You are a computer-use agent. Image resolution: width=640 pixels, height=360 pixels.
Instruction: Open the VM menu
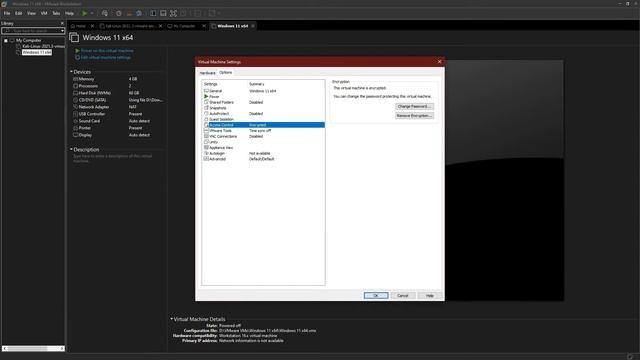point(44,13)
